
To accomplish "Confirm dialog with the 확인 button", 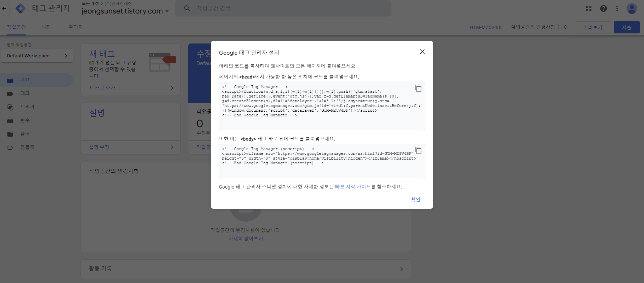I will pyautogui.click(x=415, y=199).
